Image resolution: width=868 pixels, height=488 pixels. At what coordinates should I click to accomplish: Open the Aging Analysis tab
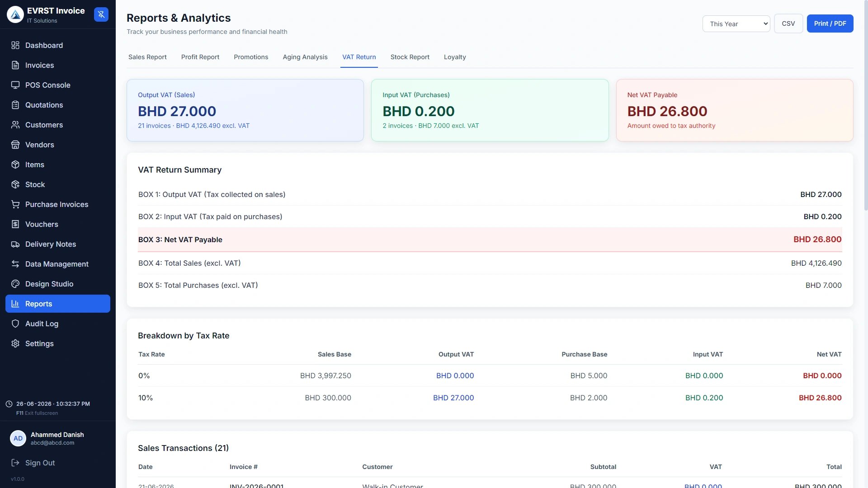tap(305, 57)
